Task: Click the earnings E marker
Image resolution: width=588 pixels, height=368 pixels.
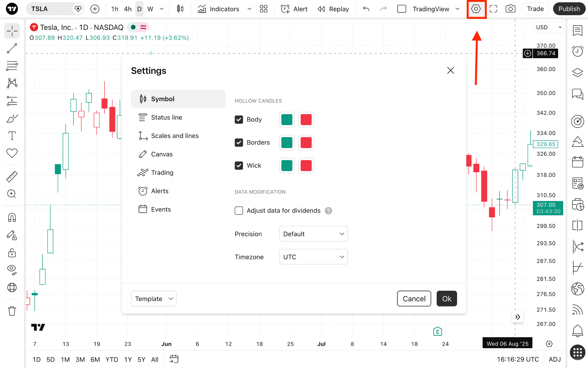Action: point(437,331)
